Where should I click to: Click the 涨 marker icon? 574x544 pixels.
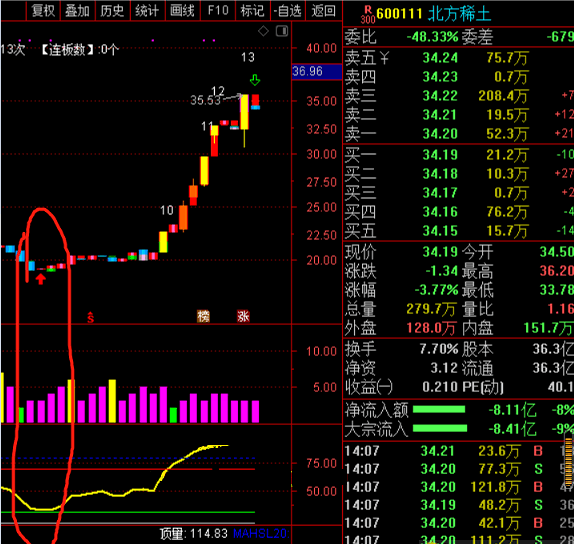coord(243,316)
